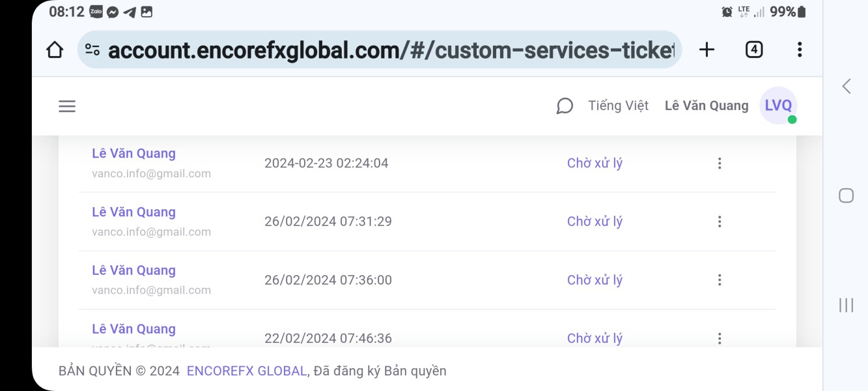868x391 pixels.
Task: Tap the image notification icon in status bar
Action: pos(147,12)
